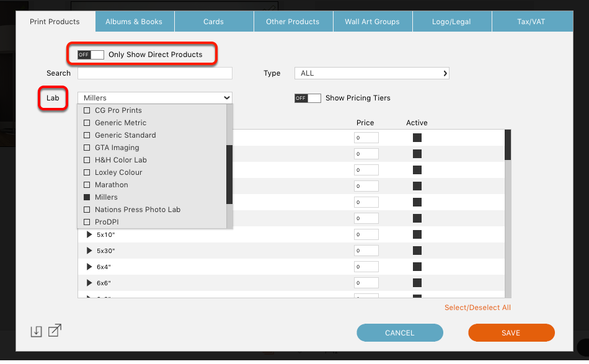This screenshot has width=589, height=364.
Task: Go to the Wall Art Groups tab
Action: (372, 22)
